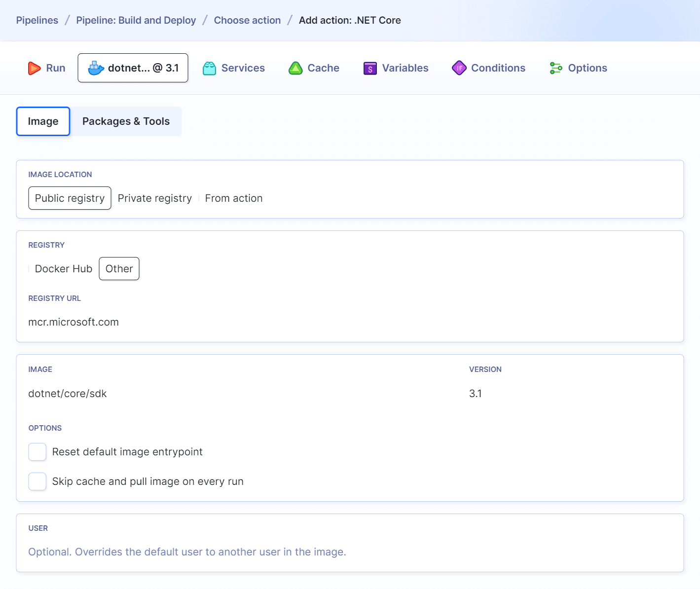Open Variables via the dollar icon
The width and height of the screenshot is (700, 589).
[x=370, y=68]
